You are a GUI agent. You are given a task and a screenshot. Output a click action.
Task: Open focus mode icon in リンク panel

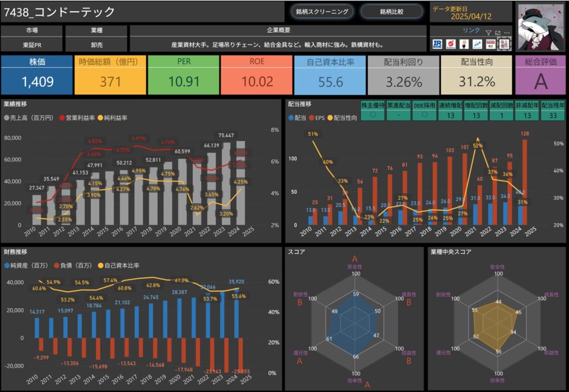click(497, 33)
